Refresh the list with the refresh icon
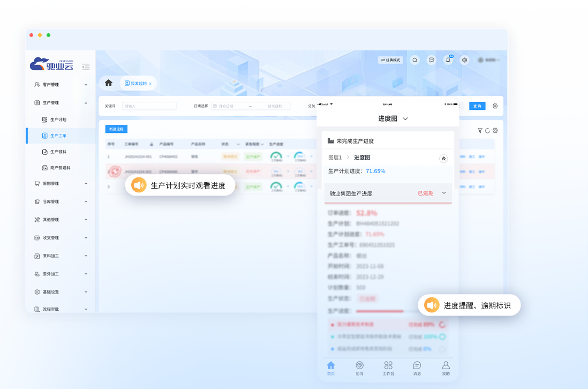Screen dimensions: 588x389 pos(487,131)
